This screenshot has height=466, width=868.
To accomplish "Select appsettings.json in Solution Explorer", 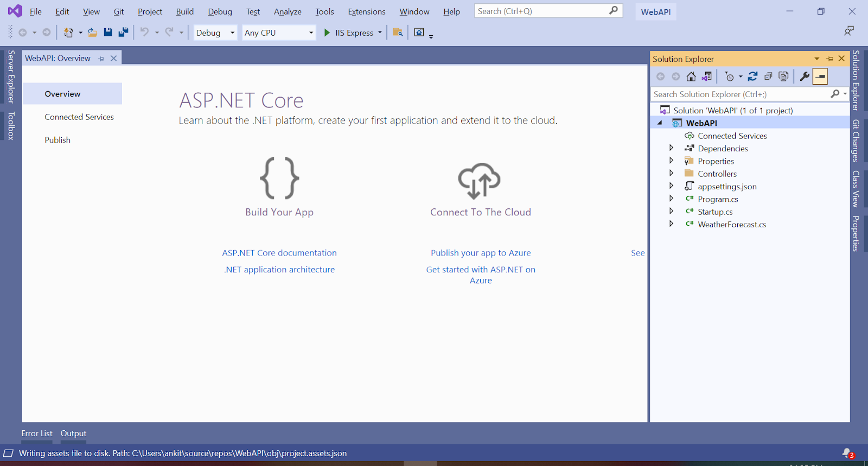I will point(727,187).
